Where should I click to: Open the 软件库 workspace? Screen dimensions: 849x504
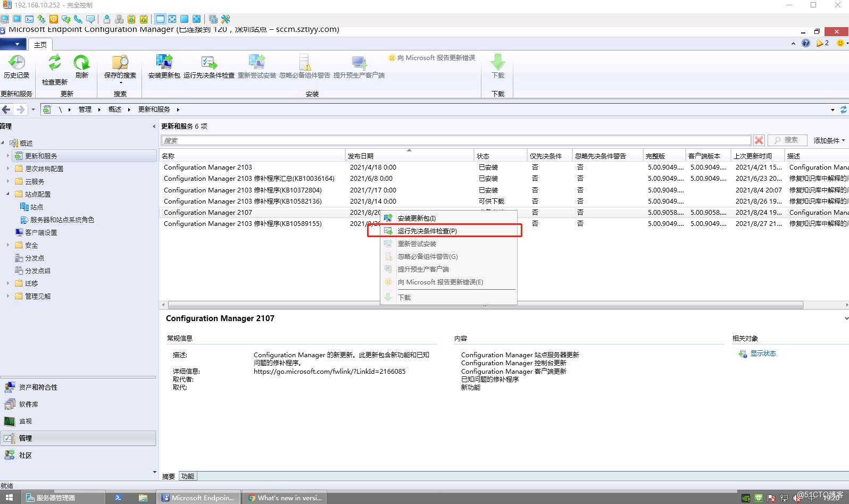pyautogui.click(x=78, y=404)
